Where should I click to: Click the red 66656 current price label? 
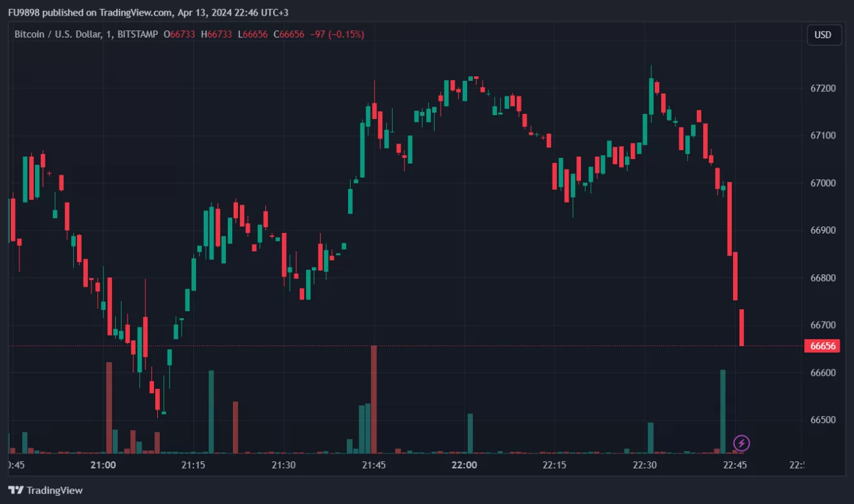[x=823, y=346]
